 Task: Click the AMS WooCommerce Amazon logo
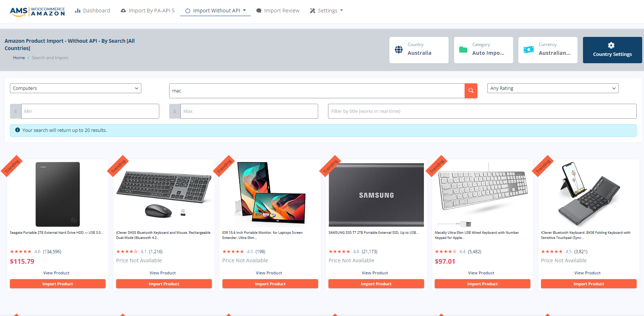tap(37, 11)
